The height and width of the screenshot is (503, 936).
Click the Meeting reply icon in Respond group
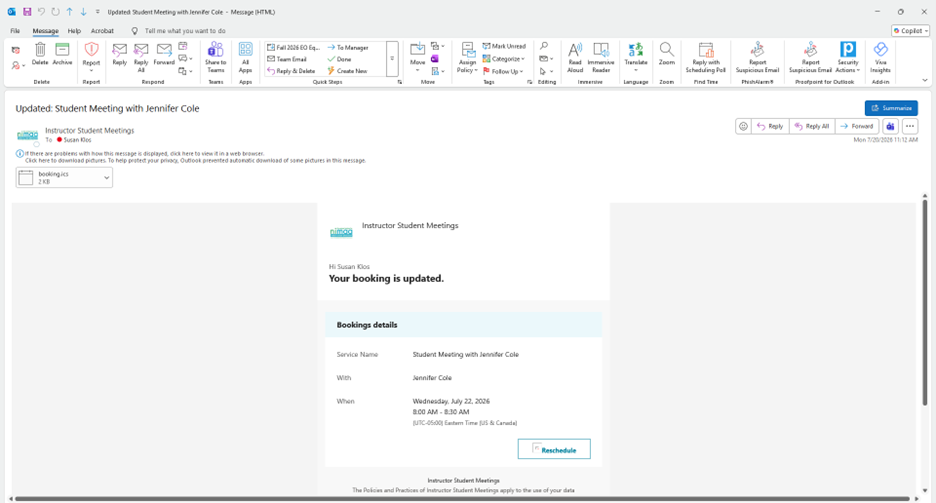183,46
